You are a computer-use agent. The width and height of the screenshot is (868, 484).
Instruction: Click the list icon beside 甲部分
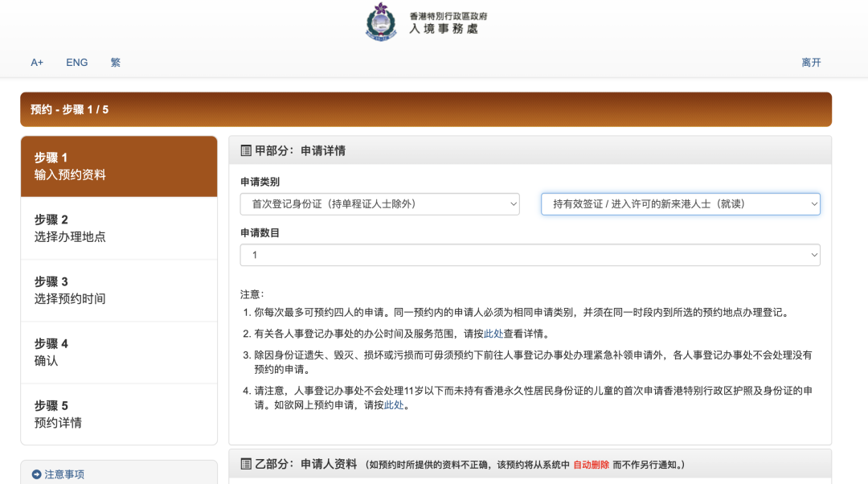(x=246, y=150)
